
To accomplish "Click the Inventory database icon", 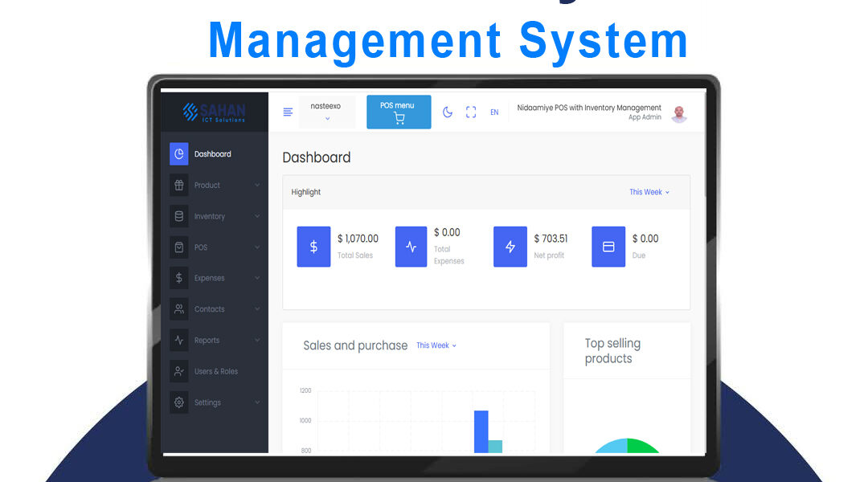I will [x=178, y=216].
